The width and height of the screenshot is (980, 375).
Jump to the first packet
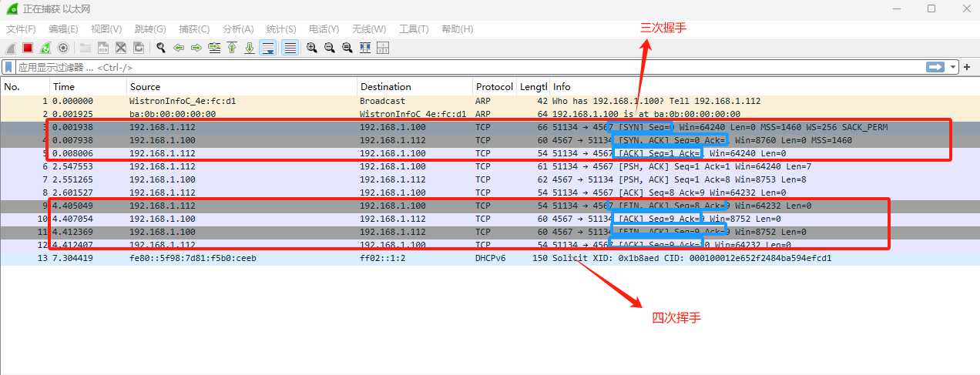tap(232, 48)
